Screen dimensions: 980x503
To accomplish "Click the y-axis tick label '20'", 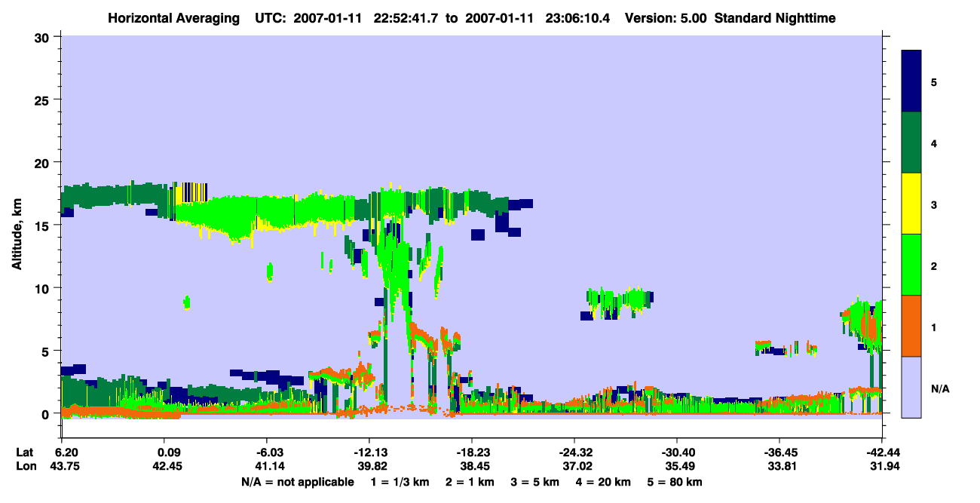I will [x=44, y=163].
